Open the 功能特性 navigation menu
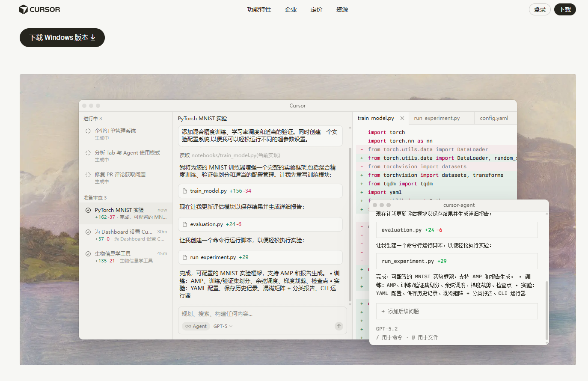This screenshot has width=588, height=381. click(x=259, y=9)
